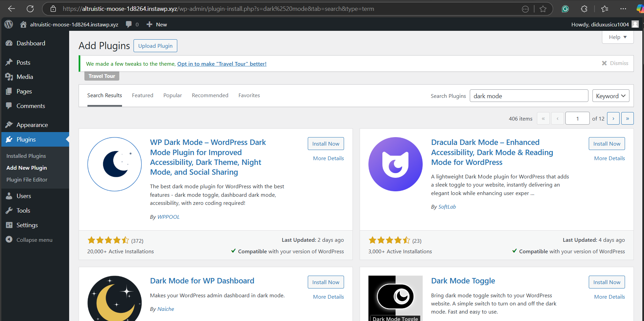The height and width of the screenshot is (321, 644).
Task: Open Opt in Travel Tour link
Action: tap(222, 64)
